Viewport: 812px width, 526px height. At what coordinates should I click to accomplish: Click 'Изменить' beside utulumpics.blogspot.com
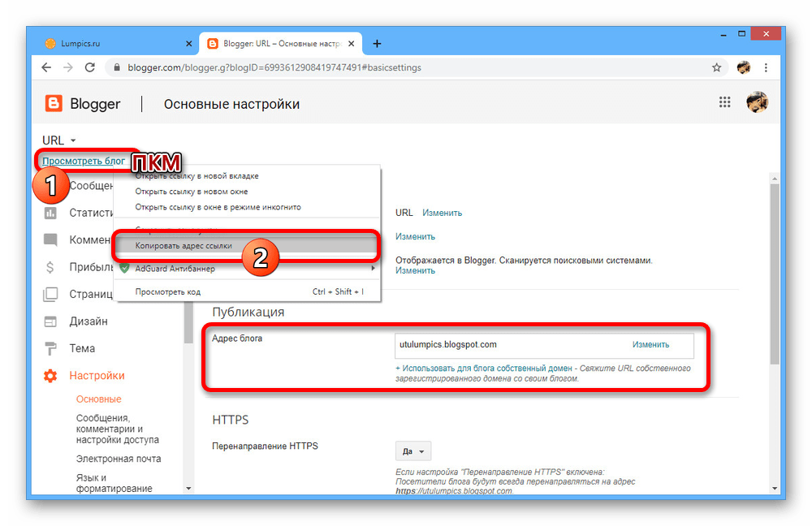click(650, 344)
